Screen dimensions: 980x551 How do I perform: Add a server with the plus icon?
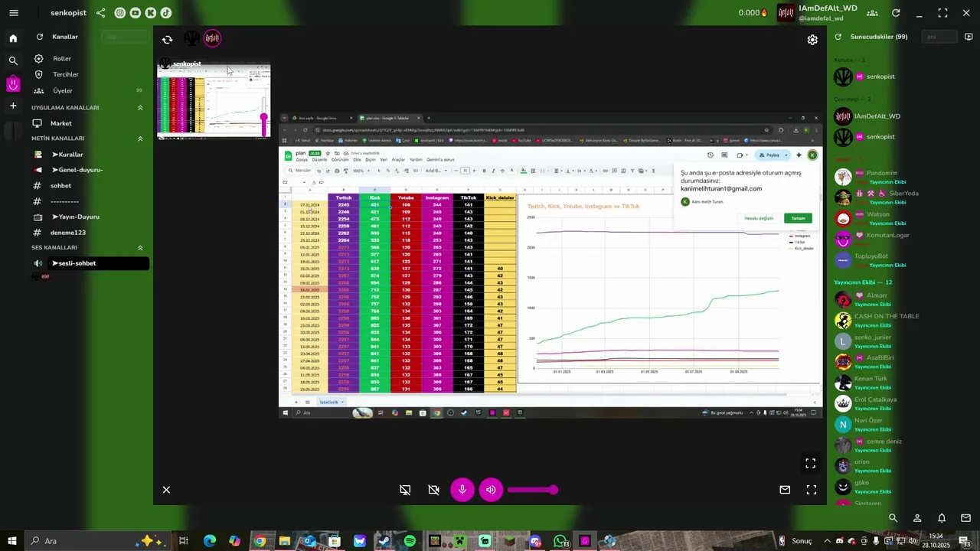tap(13, 106)
